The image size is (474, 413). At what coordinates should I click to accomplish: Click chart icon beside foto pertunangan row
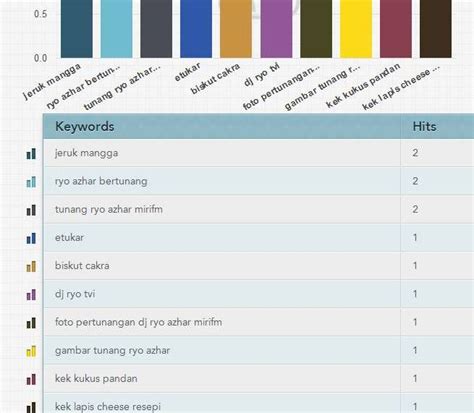(x=31, y=323)
